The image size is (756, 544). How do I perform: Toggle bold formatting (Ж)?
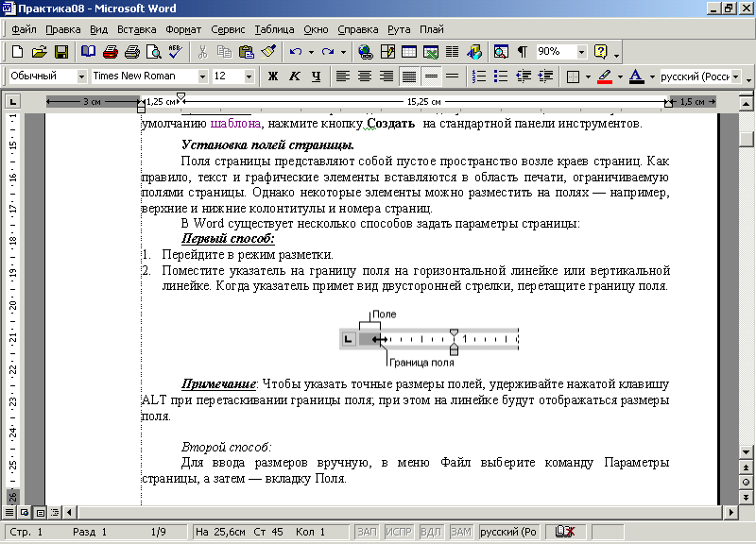pos(272,76)
